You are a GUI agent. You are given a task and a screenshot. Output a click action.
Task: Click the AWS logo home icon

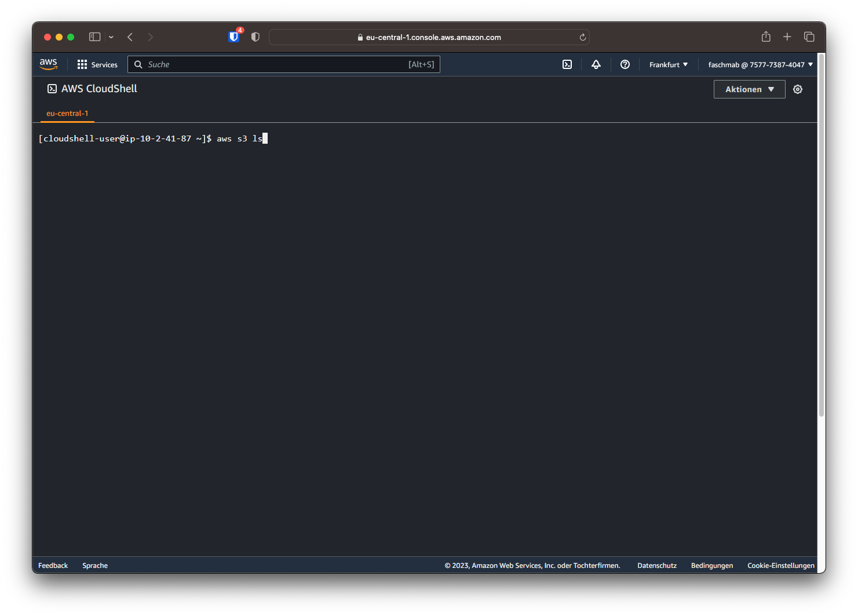(x=49, y=64)
